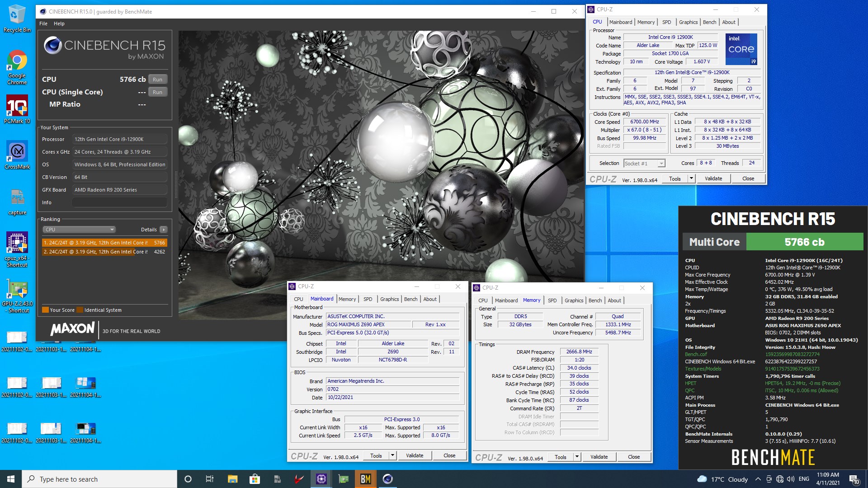The height and width of the screenshot is (488, 868).
Task: Click the ENG language indicator
Action: (804, 479)
